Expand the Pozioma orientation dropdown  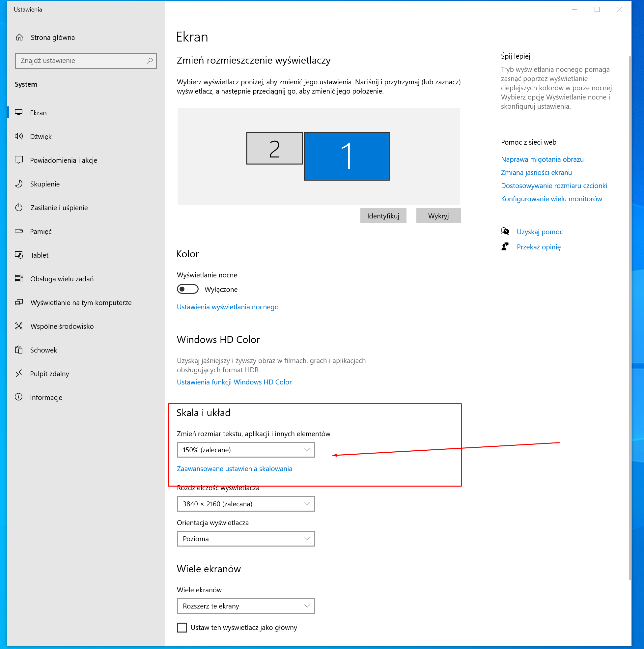tap(245, 539)
